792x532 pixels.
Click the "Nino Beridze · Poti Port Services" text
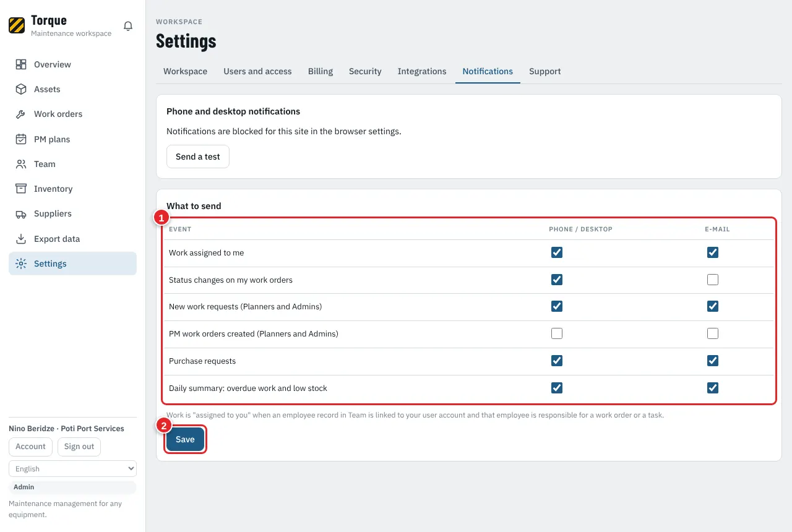click(x=66, y=429)
